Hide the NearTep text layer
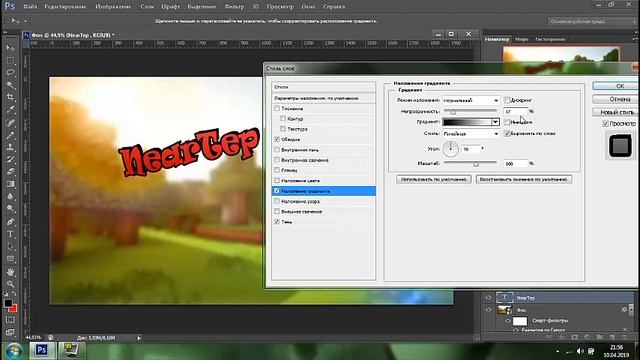640x360 pixels. click(x=489, y=298)
